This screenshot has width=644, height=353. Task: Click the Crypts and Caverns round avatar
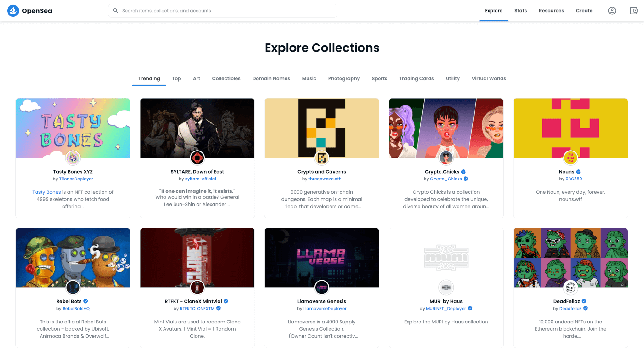point(322,158)
